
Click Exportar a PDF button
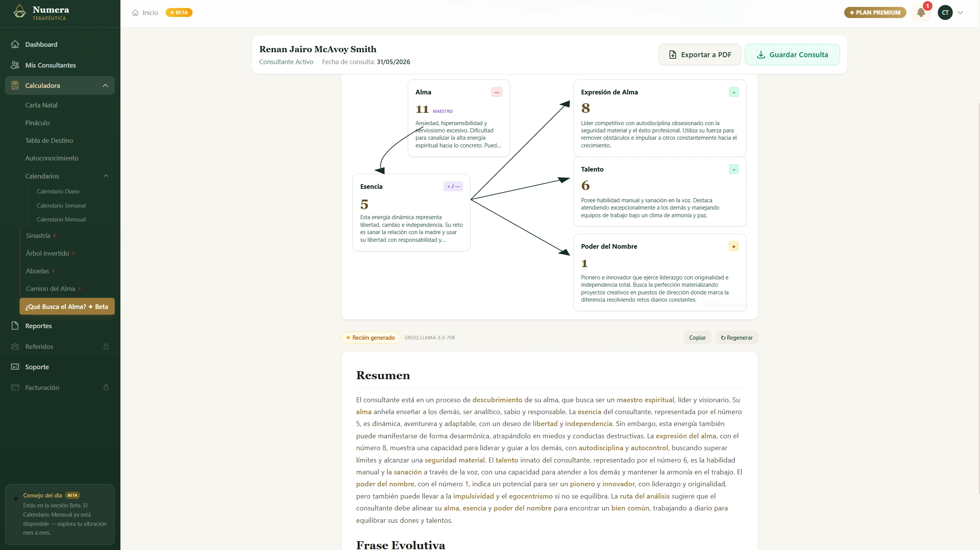(700, 55)
